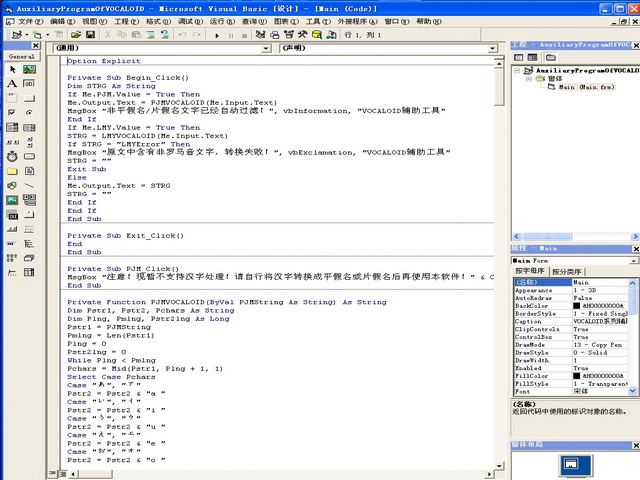Select the Label (A) control in the toolbox
Viewport: 640px width, 480px height.
12,84
